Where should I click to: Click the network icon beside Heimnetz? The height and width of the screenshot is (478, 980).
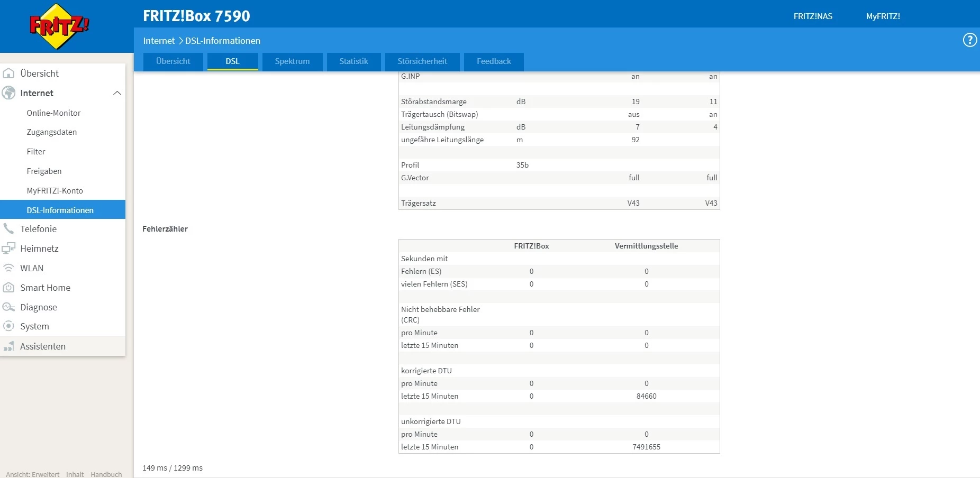[8, 249]
